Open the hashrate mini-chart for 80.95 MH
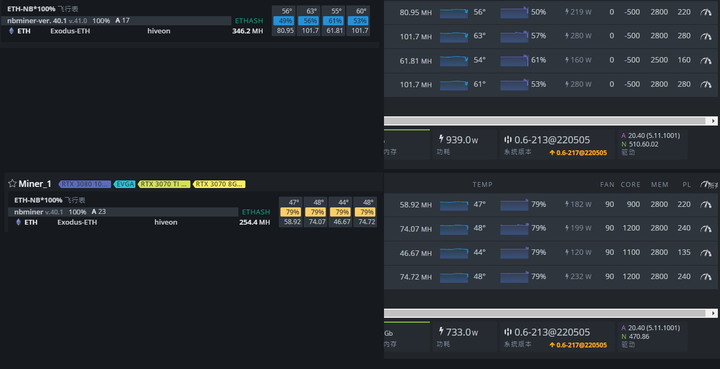 pos(454,13)
